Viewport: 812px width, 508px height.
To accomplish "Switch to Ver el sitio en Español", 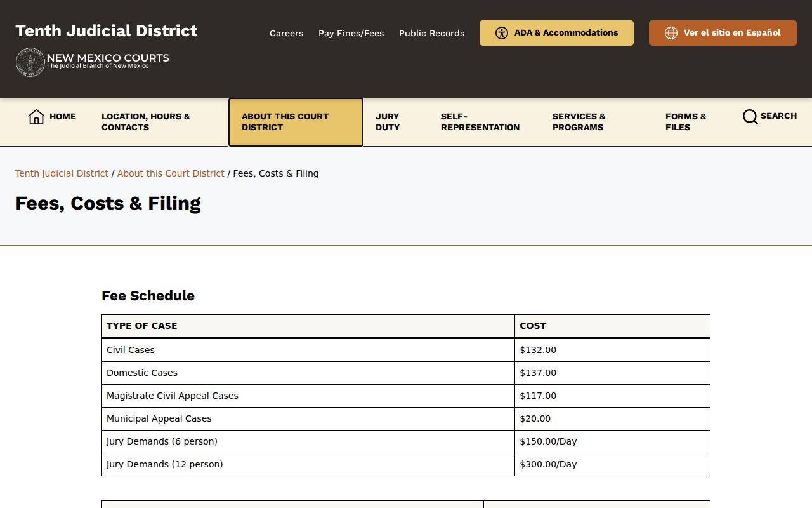I will tap(723, 33).
